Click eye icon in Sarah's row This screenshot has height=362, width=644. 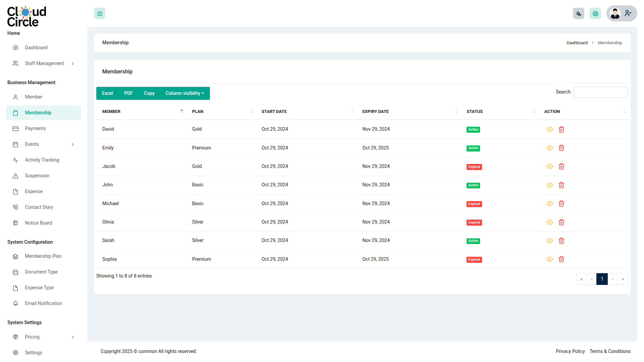point(549,241)
